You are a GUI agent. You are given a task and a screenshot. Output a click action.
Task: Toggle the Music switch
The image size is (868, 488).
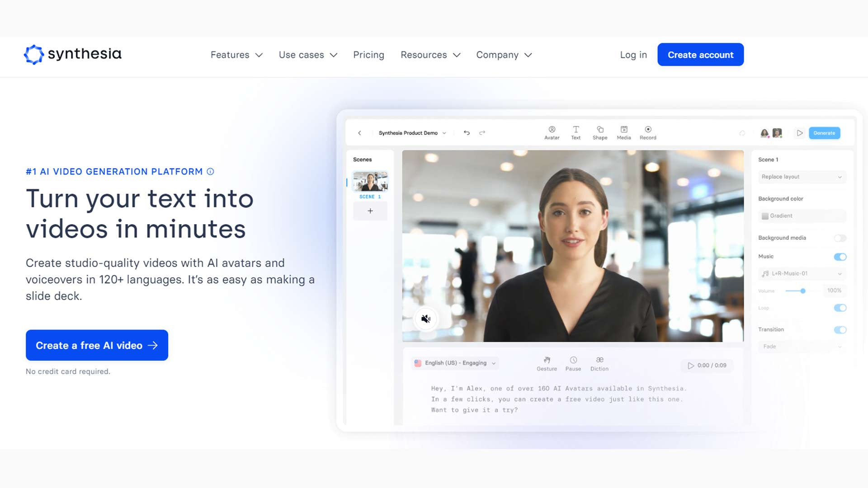(x=840, y=257)
